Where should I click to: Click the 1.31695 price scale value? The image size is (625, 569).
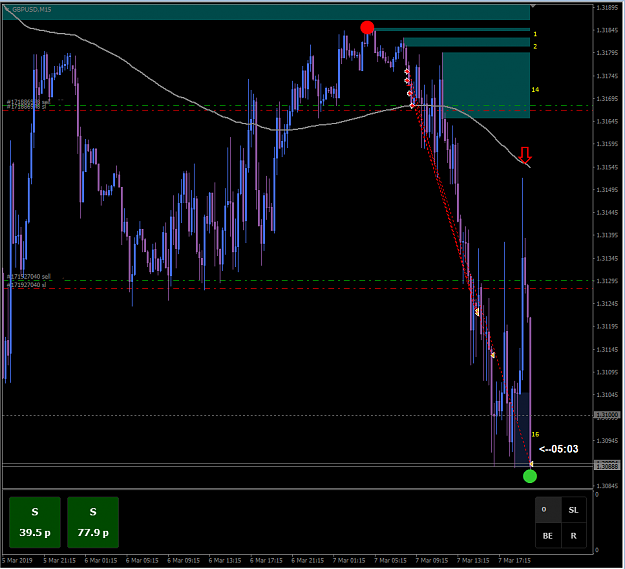607,98
